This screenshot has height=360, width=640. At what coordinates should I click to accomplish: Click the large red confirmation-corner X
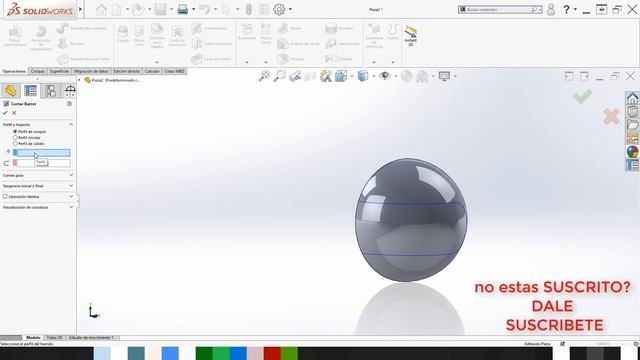(x=611, y=117)
